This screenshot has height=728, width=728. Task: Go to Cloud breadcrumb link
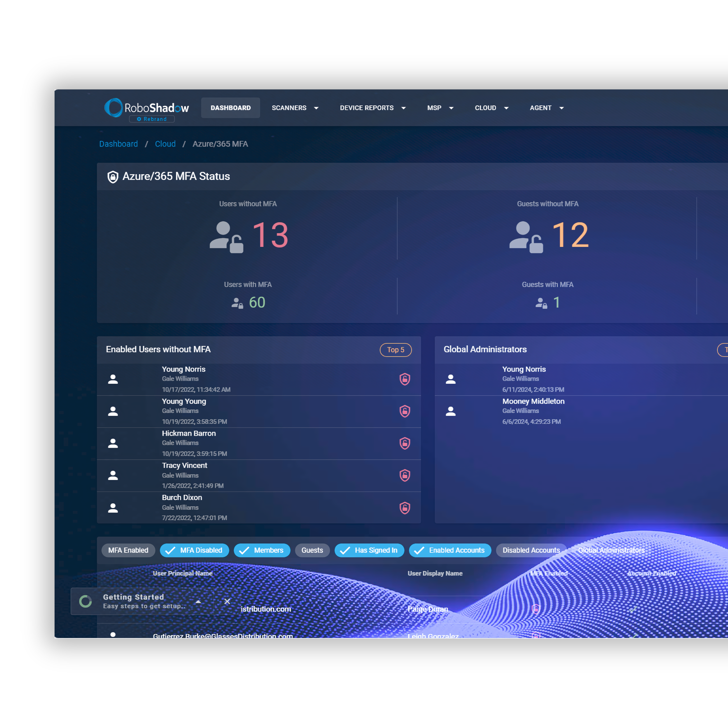tap(165, 144)
